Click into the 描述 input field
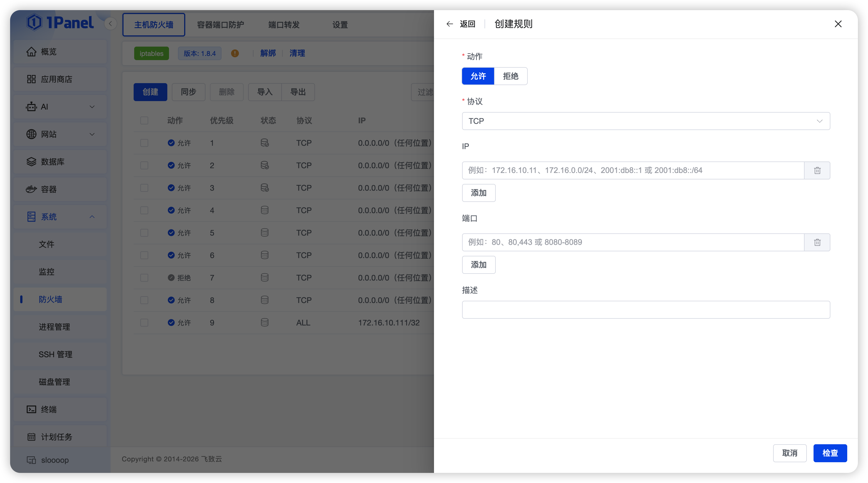The image size is (868, 483). point(646,309)
